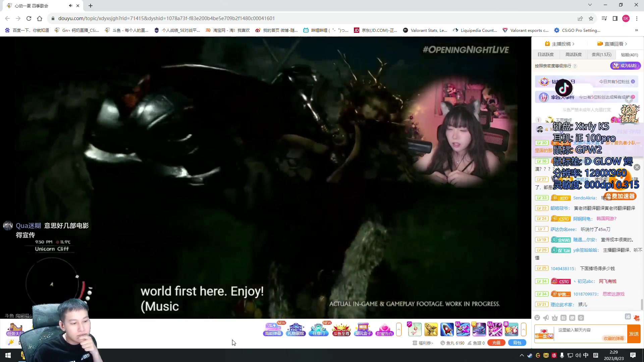Share this page from the address bar
The width and height of the screenshot is (644, 362).
pyautogui.click(x=580, y=18)
